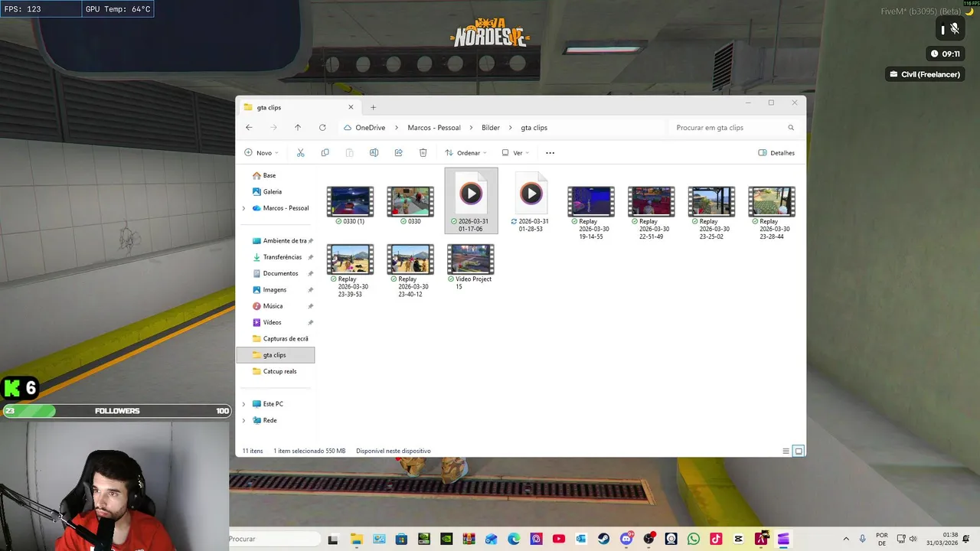This screenshot has height=551, width=980.
Task: Select the 2026-03-31 01-28-53 file
Action: tap(531, 202)
